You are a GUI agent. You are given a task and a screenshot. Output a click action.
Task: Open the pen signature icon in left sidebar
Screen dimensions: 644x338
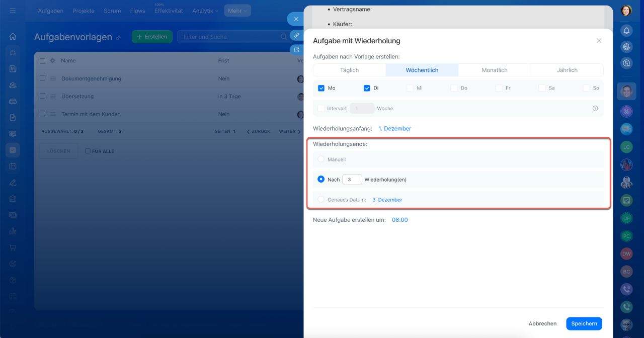(13, 183)
